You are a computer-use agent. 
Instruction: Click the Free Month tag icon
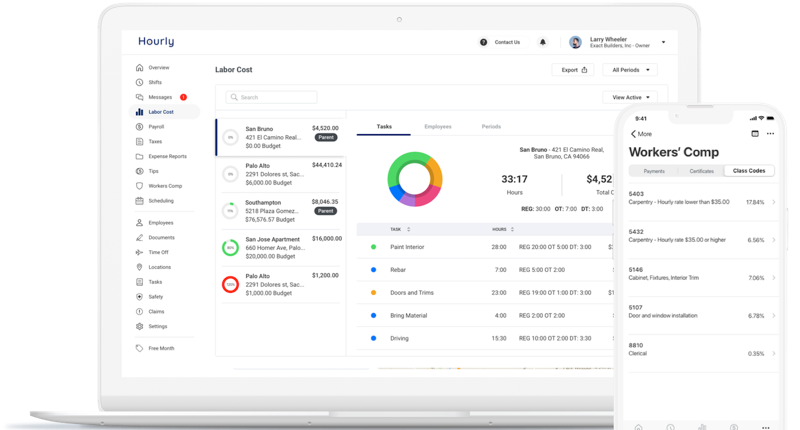(139, 348)
